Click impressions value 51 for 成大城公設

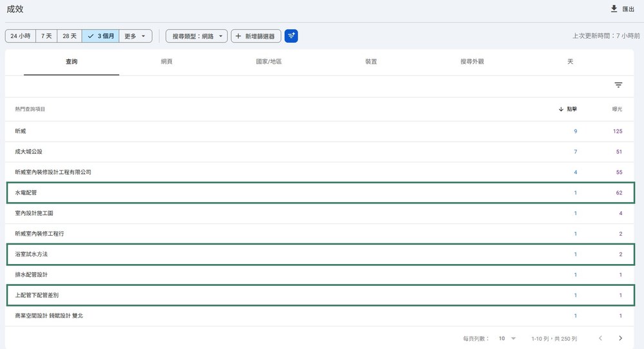point(619,152)
